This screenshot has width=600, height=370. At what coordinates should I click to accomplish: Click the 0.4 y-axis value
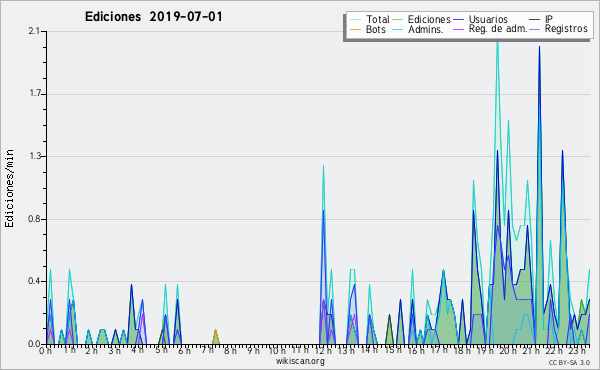tap(34, 281)
